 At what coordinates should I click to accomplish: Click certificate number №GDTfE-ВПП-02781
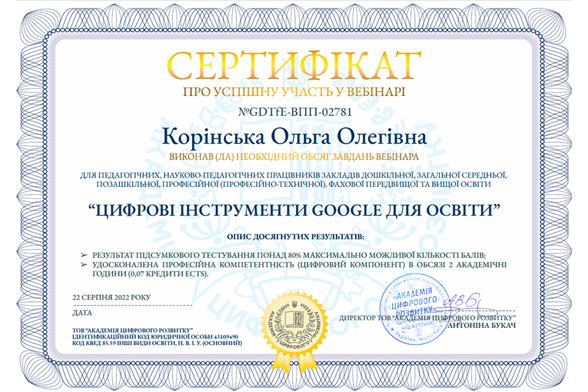[295, 112]
